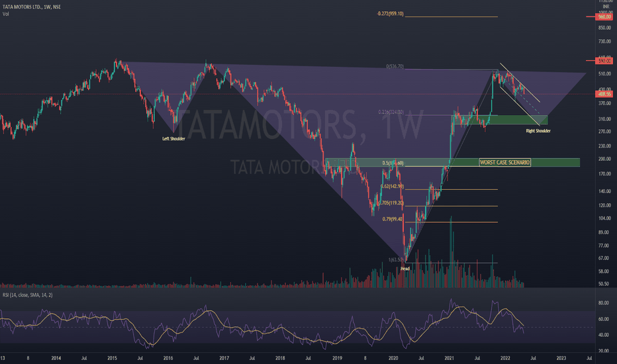
Task: Select the tallest volume bar near 2021
Action: (451, 252)
